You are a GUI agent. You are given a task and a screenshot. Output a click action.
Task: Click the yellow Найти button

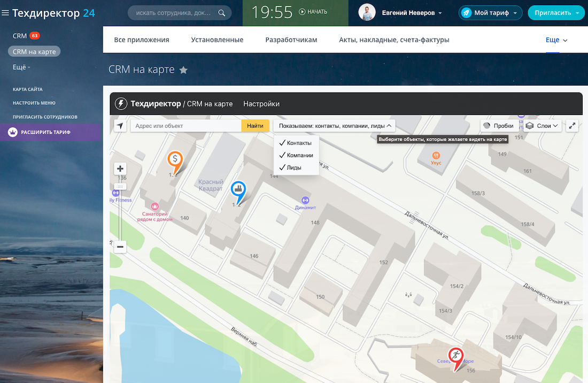pos(255,126)
